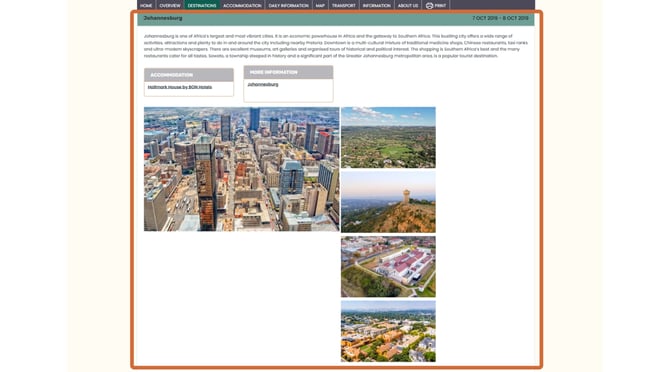Open the red-roofed fort complex thumbnail
670x372 pixels.
pyautogui.click(x=388, y=267)
